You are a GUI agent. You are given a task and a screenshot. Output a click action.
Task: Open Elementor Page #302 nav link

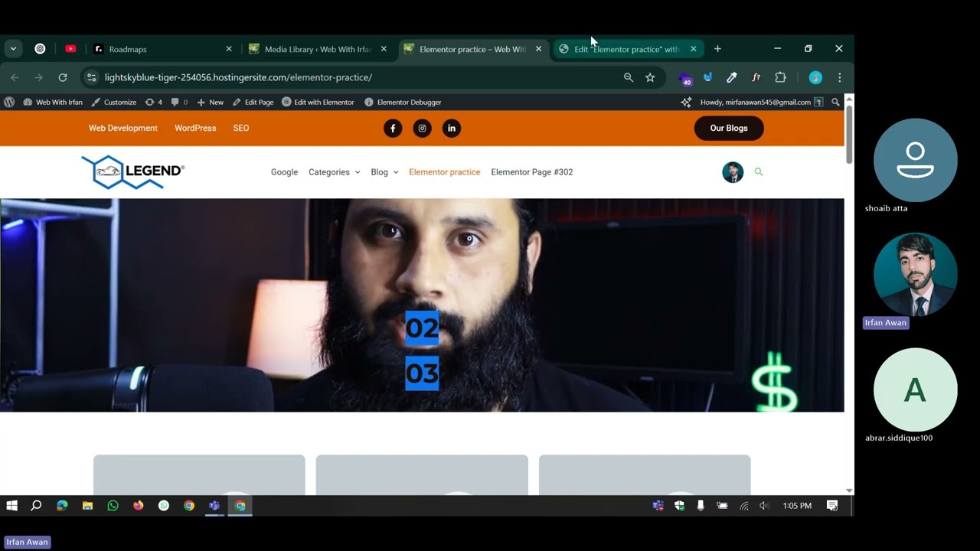pyautogui.click(x=532, y=172)
